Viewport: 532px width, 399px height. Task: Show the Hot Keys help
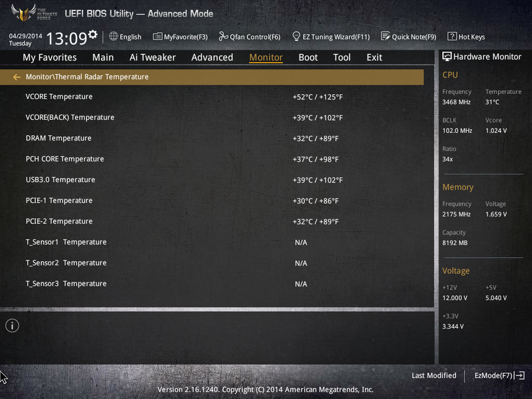coord(466,36)
